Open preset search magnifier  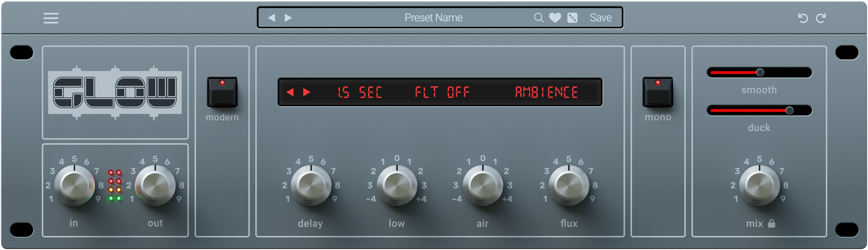click(x=538, y=18)
